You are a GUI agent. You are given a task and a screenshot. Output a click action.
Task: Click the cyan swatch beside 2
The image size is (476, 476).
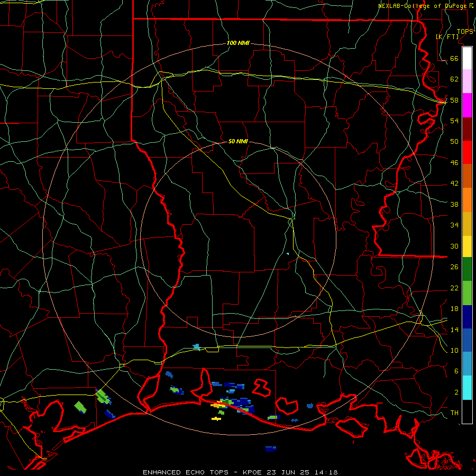[467, 388]
